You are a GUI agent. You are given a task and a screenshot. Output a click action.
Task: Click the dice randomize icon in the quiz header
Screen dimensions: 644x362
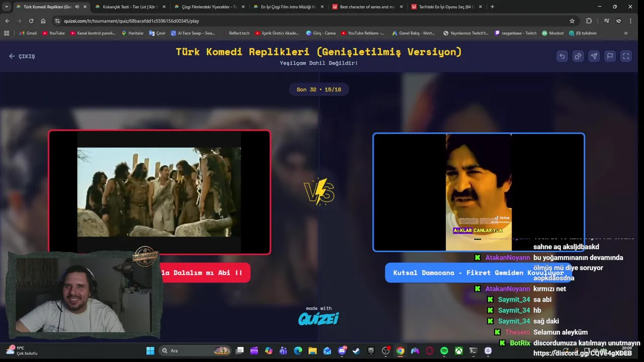point(578,56)
